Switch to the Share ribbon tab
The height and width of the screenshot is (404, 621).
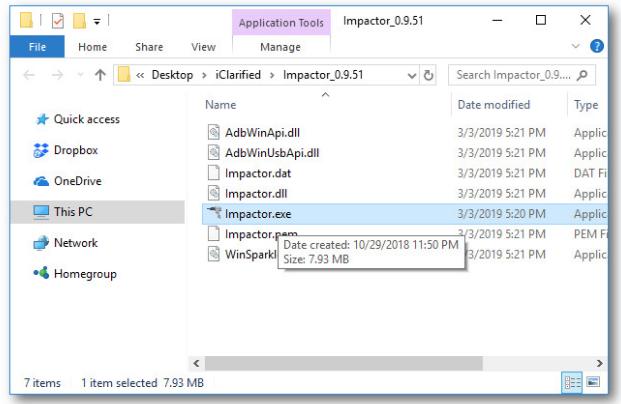(149, 47)
